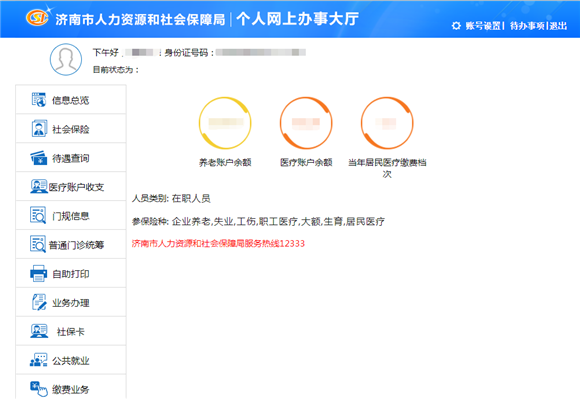Click the 当年居民医疗缴费档次 label
Image resolution: width=580 pixels, height=399 pixels.
pos(387,168)
